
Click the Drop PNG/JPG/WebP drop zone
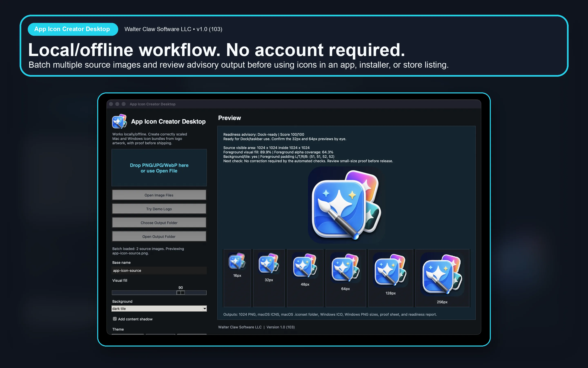(x=159, y=168)
